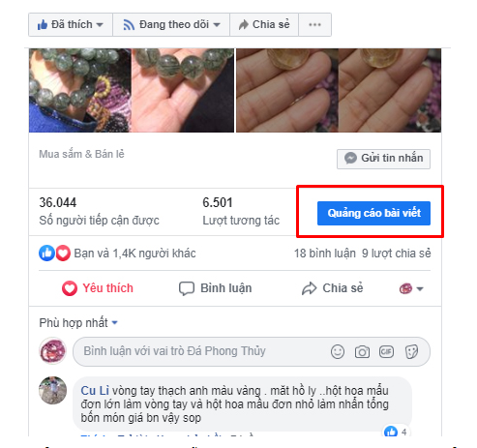Open the page identity selector dropdown arrow
The image size is (477, 448).
(x=411, y=288)
